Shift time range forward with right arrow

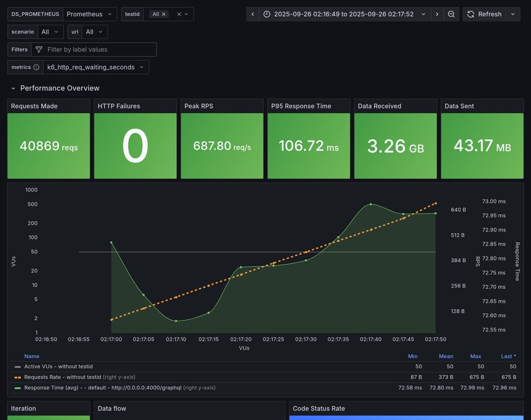coord(437,14)
